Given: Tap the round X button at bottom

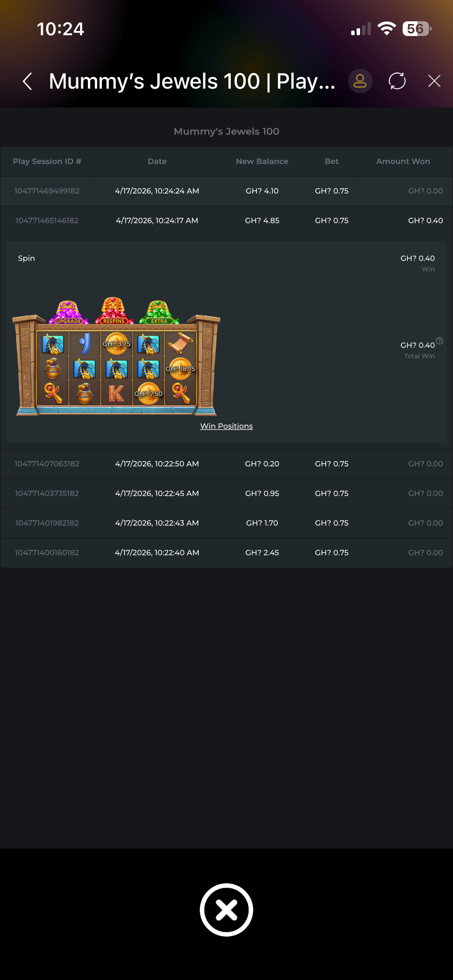Looking at the screenshot, I should pos(226,910).
